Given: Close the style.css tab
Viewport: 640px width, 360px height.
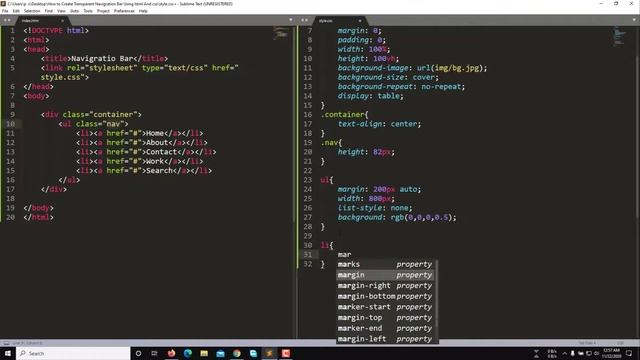Looking at the screenshot, I should tap(360, 20).
